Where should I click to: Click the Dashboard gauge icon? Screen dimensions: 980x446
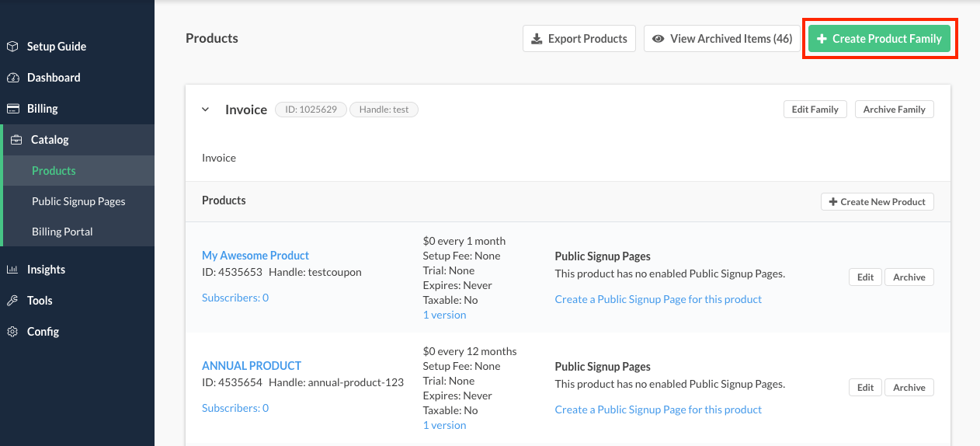pyautogui.click(x=12, y=78)
